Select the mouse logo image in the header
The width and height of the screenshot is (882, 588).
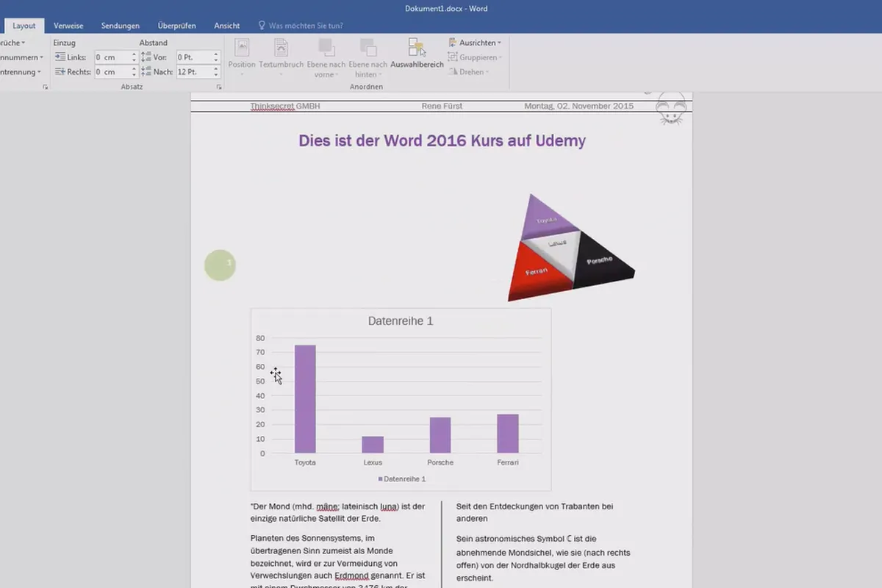click(x=670, y=109)
